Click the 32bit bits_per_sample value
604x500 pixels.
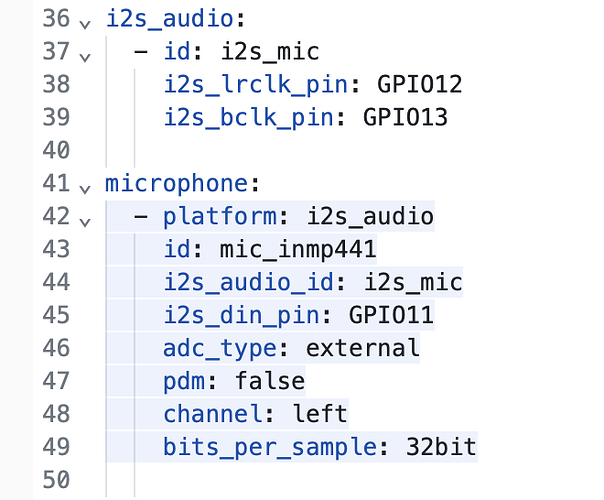(x=441, y=447)
